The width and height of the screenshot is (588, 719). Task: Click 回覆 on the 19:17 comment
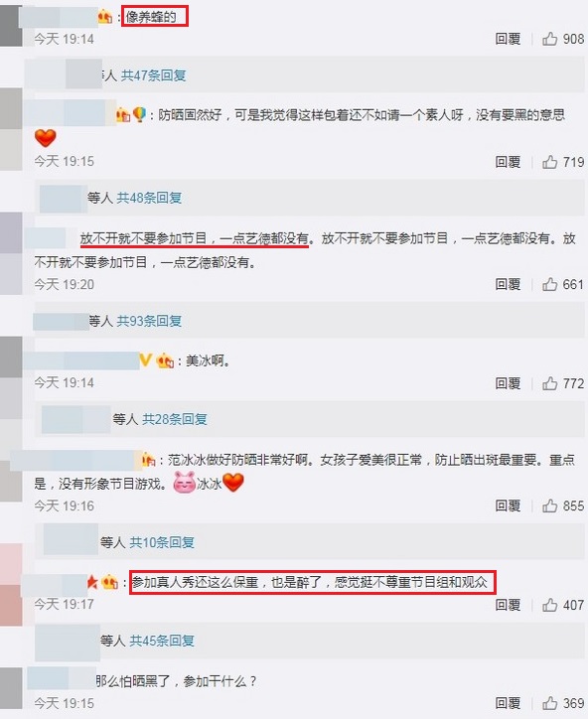click(x=508, y=605)
